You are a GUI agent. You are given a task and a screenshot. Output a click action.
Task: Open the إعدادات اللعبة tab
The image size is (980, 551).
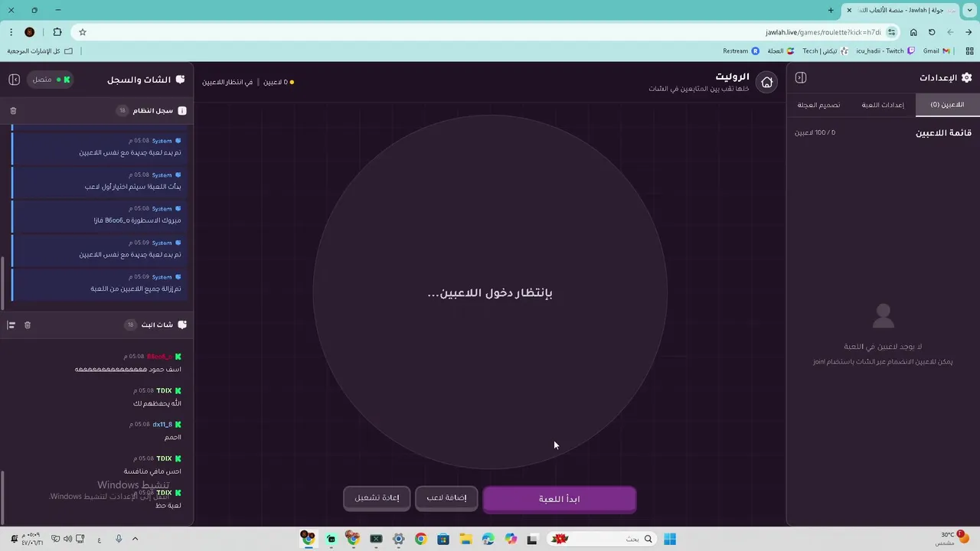pos(883,105)
